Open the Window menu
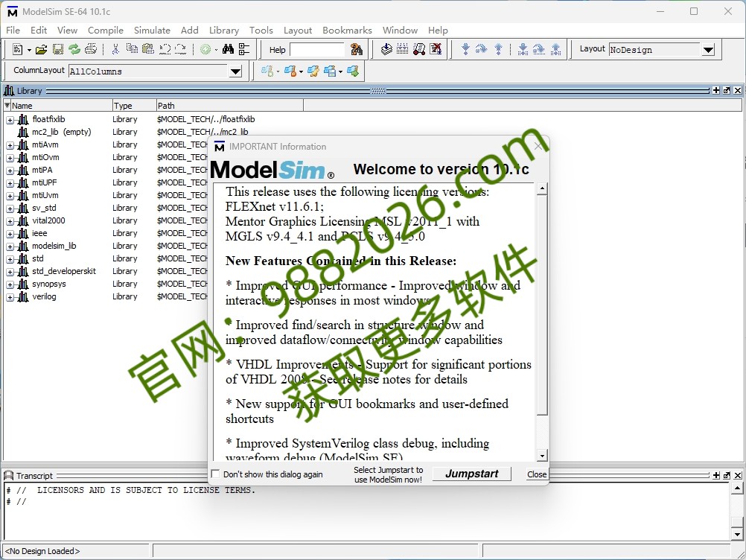This screenshot has width=746, height=560. [400, 30]
